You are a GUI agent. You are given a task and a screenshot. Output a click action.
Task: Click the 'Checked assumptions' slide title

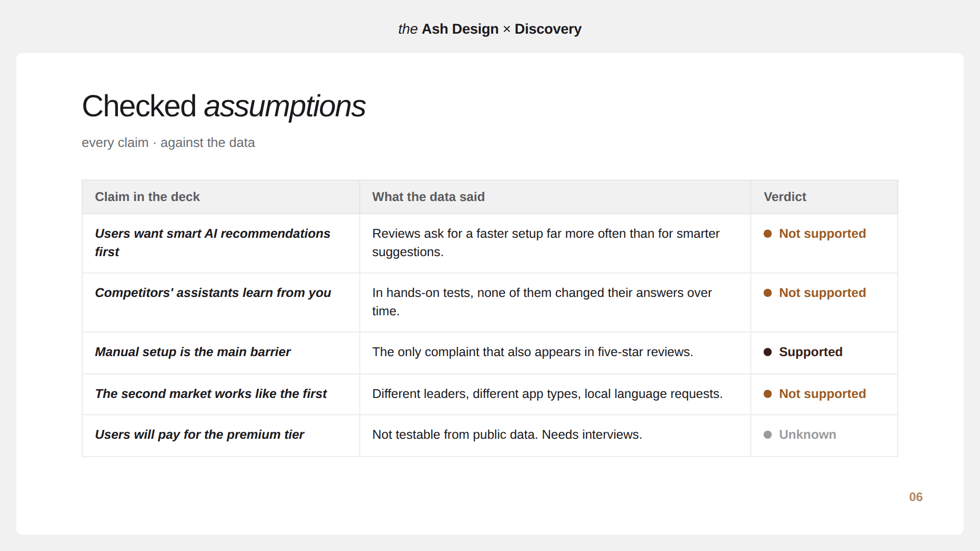pyautogui.click(x=224, y=106)
